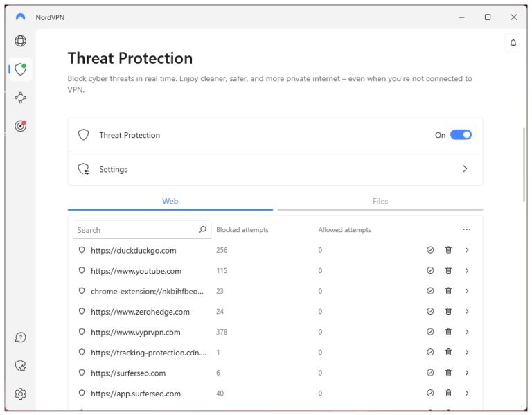Open the Meshnet sidebar icon

coord(20,98)
